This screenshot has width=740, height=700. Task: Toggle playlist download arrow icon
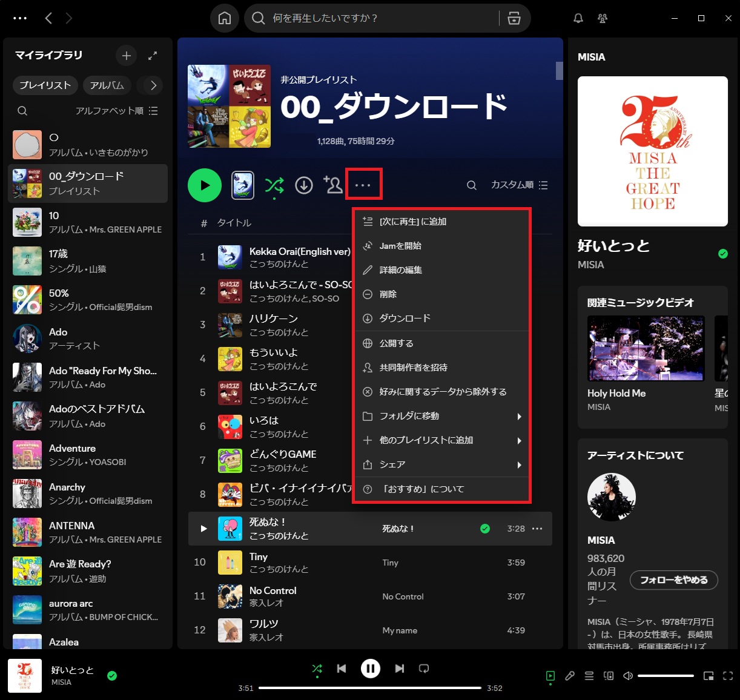click(304, 185)
